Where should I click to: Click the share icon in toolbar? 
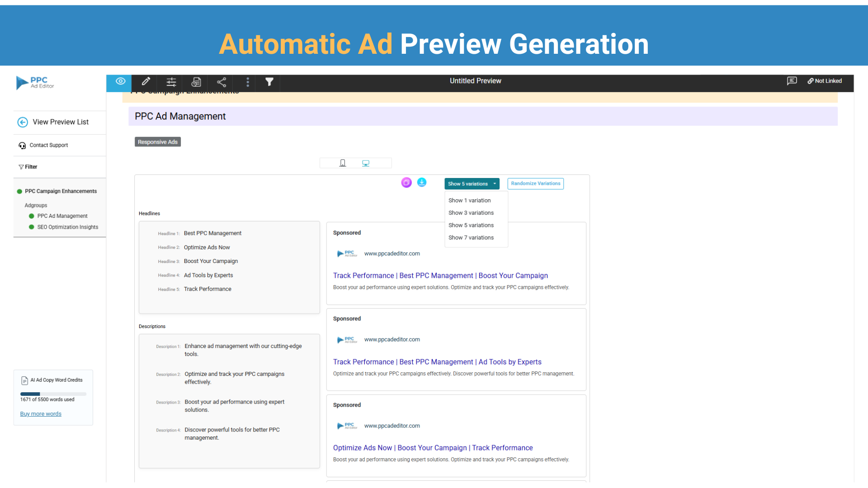click(222, 82)
